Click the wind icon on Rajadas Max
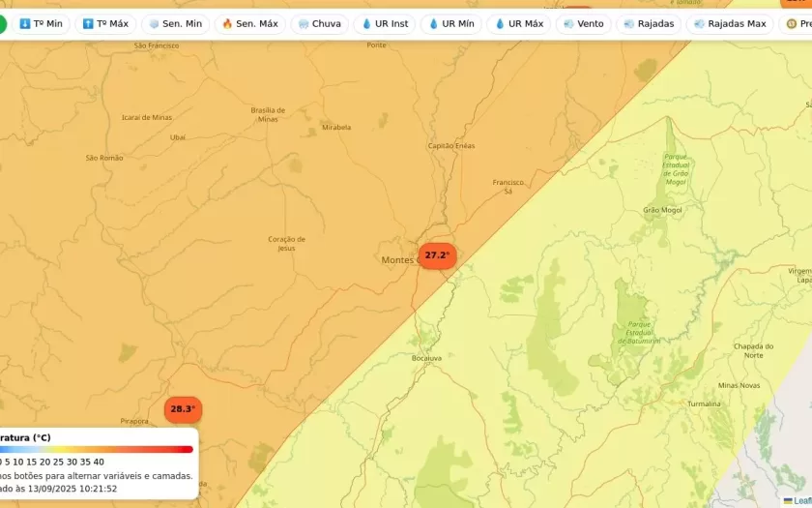Screen dimensions: 812x508 tap(699, 24)
